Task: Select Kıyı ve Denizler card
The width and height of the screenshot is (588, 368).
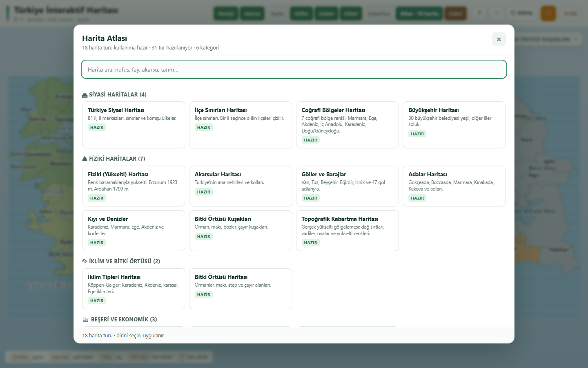Action: point(134,231)
